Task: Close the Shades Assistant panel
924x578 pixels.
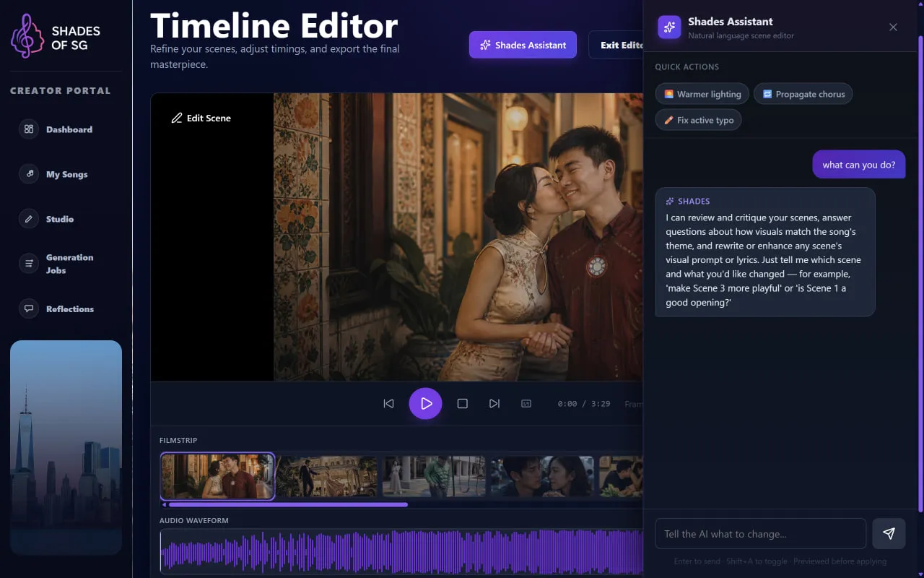Action: click(x=893, y=27)
